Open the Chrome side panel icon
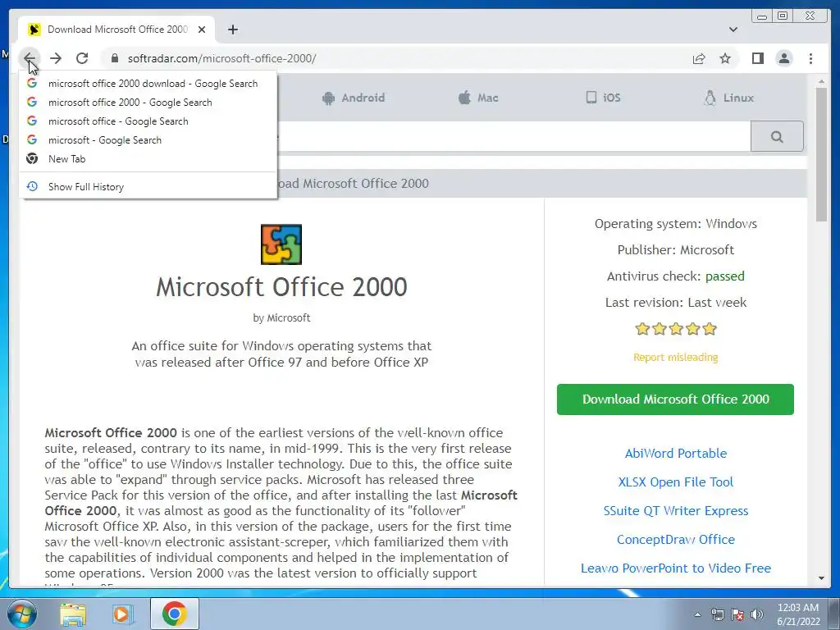The image size is (840, 630). click(x=757, y=58)
